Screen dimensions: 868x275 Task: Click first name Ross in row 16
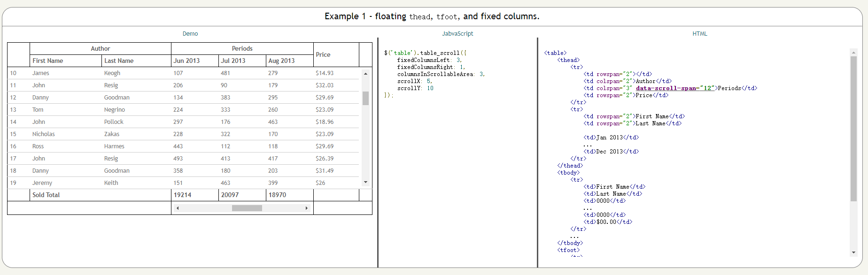click(x=38, y=146)
